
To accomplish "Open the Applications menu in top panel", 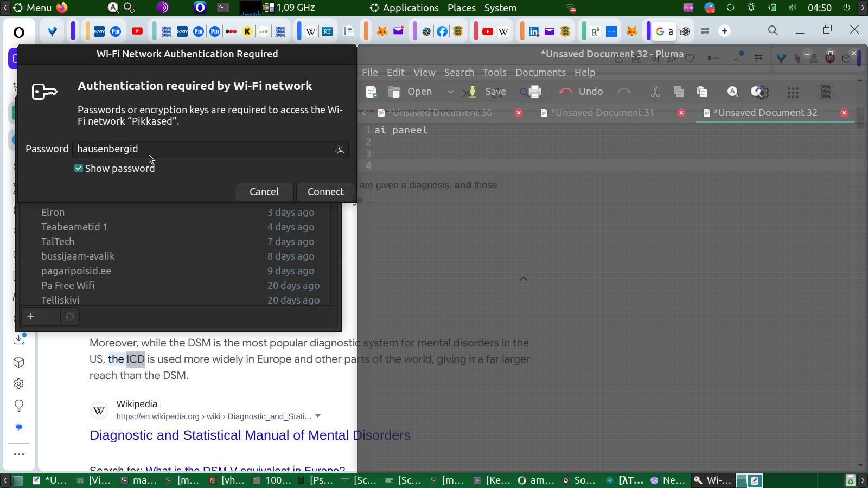I will tap(404, 8).
